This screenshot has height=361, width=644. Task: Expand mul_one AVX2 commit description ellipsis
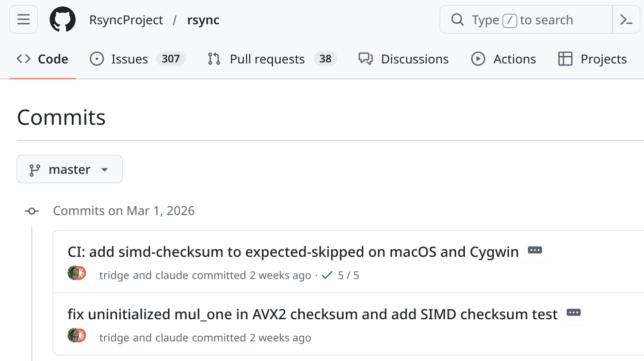click(x=574, y=313)
